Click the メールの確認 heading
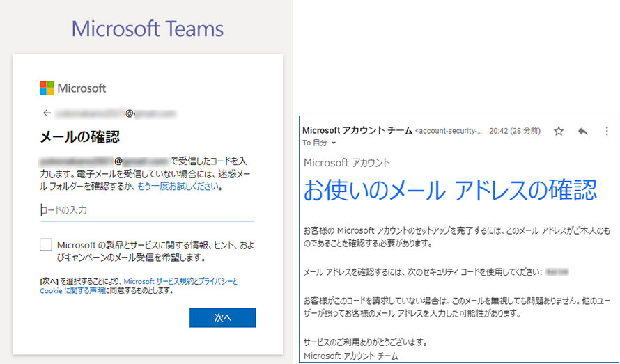 pyautogui.click(x=80, y=136)
